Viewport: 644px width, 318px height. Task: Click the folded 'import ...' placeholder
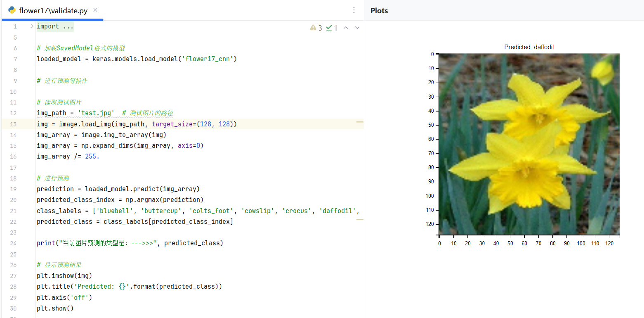(55, 26)
